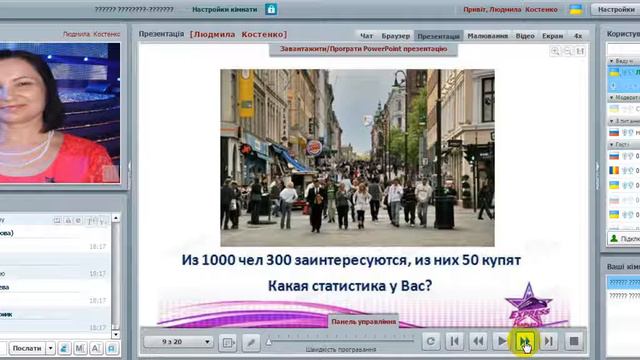Zoom in on the presentation slide
Image resolution: width=640 pixels, height=360 pixels.
pyautogui.click(x=555, y=51)
